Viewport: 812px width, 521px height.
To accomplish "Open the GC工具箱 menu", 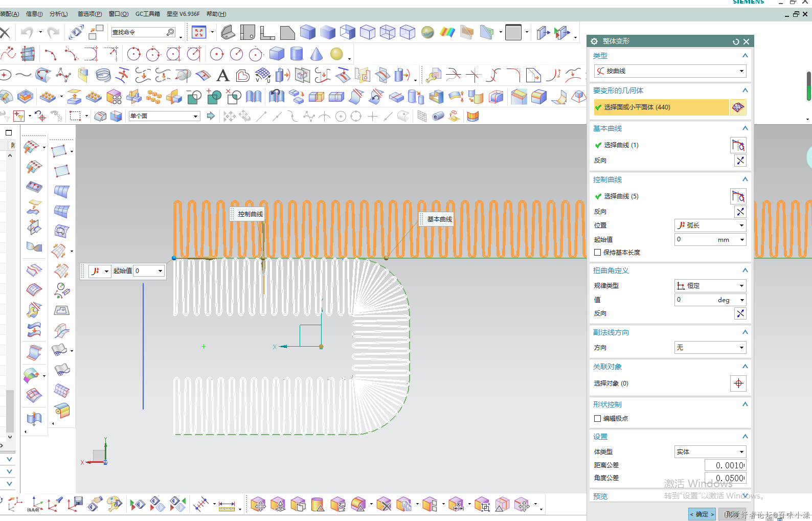I will coord(148,14).
